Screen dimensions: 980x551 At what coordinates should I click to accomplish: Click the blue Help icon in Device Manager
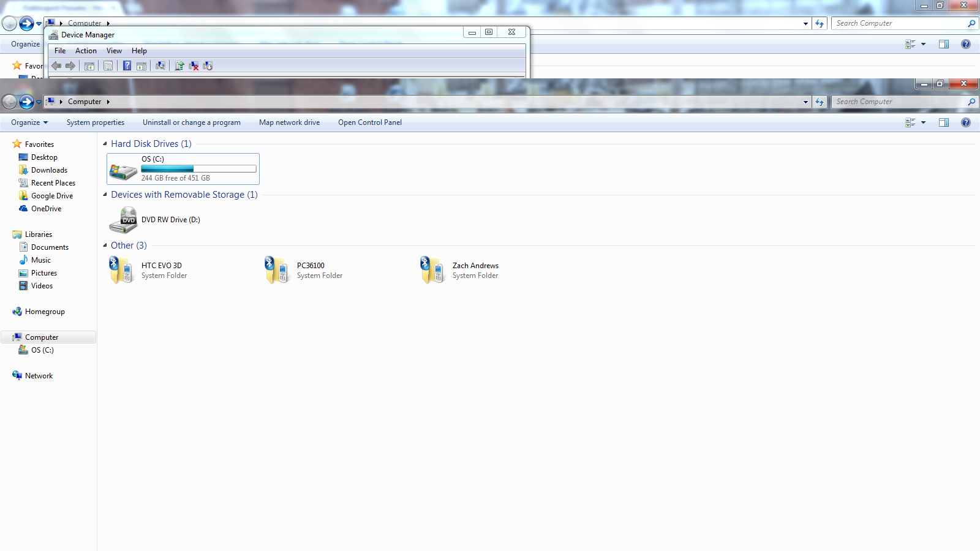[x=127, y=66]
